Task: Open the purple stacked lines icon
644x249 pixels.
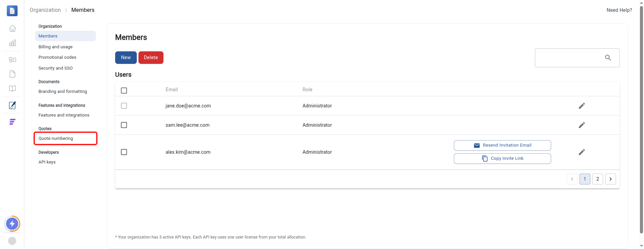Action: coord(12,122)
